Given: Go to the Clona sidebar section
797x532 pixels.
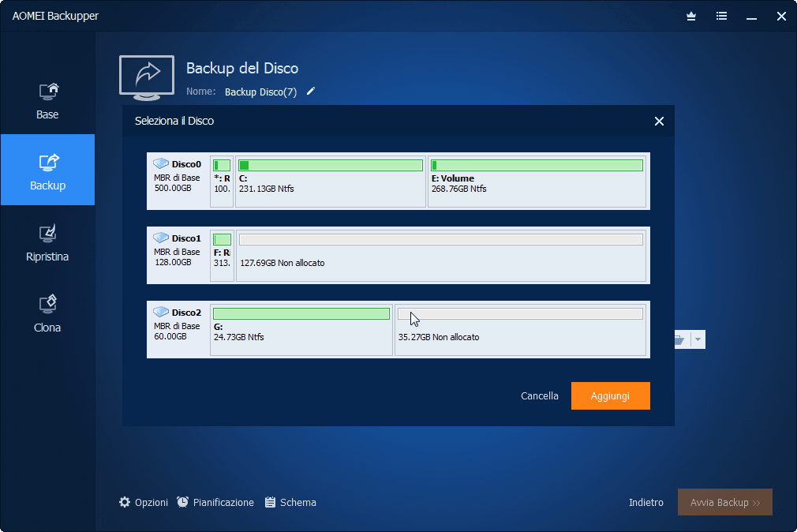Looking at the screenshot, I should pyautogui.click(x=47, y=314).
